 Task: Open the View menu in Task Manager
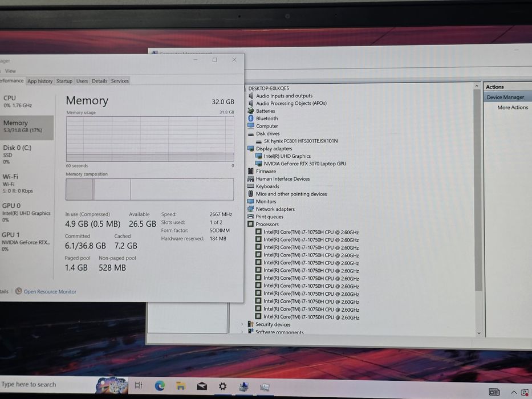tap(10, 71)
